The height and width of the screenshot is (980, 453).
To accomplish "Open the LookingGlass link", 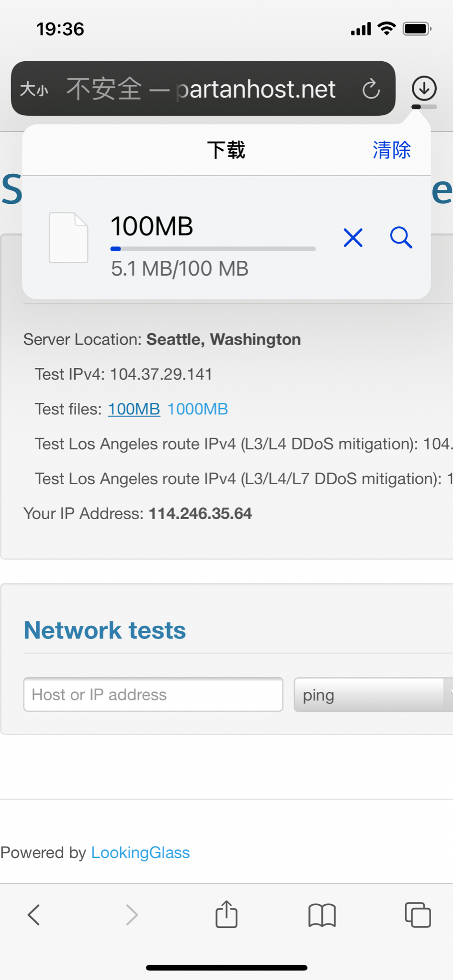I will [140, 853].
